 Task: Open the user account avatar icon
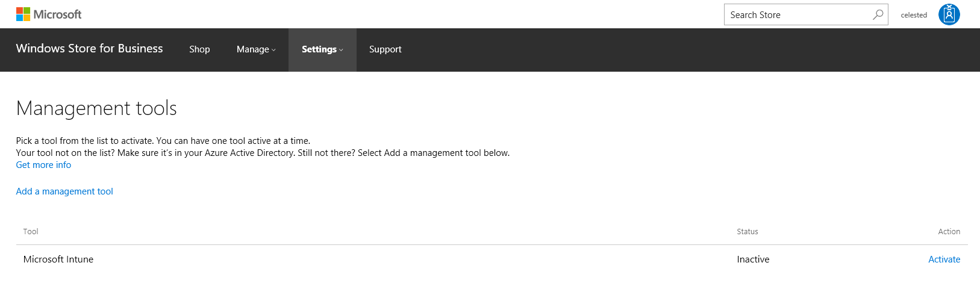949,14
